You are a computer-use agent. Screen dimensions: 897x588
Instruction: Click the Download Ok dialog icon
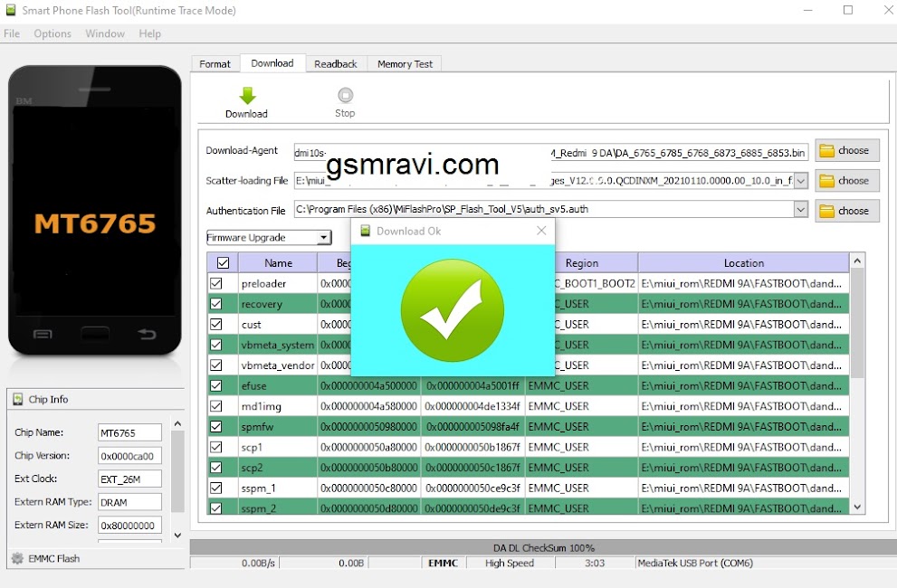[365, 231]
